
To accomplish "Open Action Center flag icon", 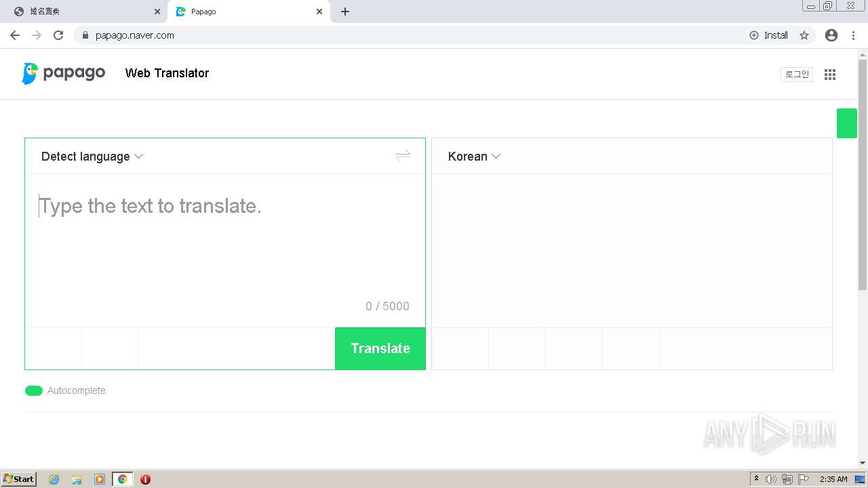I will tap(804, 479).
